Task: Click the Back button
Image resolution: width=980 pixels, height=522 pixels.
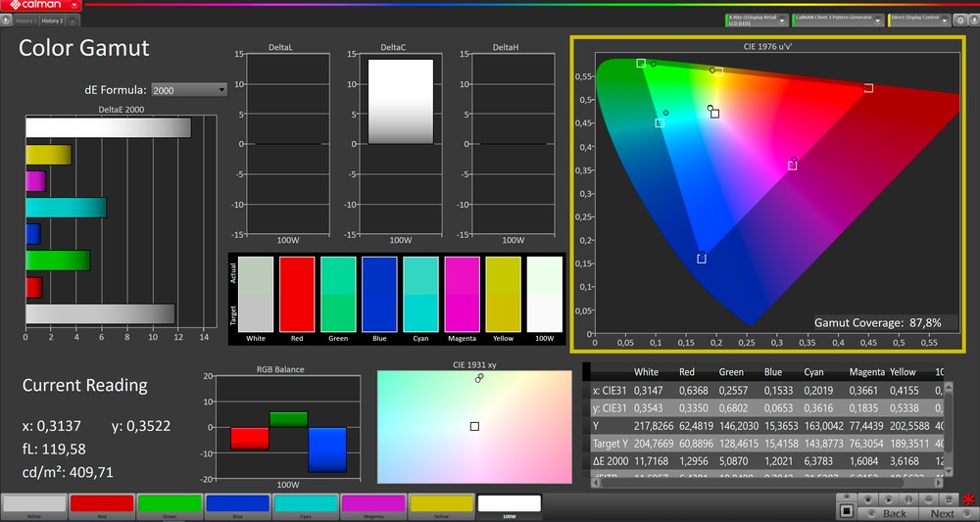Action: coord(893,513)
